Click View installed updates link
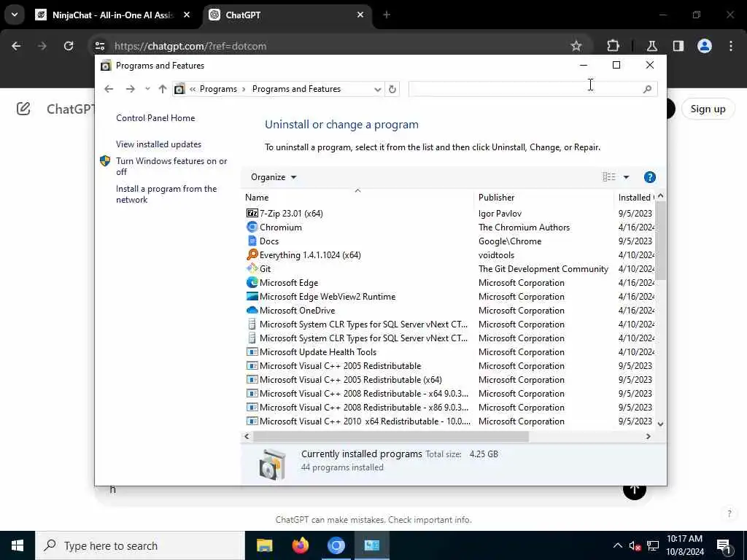The width and height of the screenshot is (747, 560). 158,144
